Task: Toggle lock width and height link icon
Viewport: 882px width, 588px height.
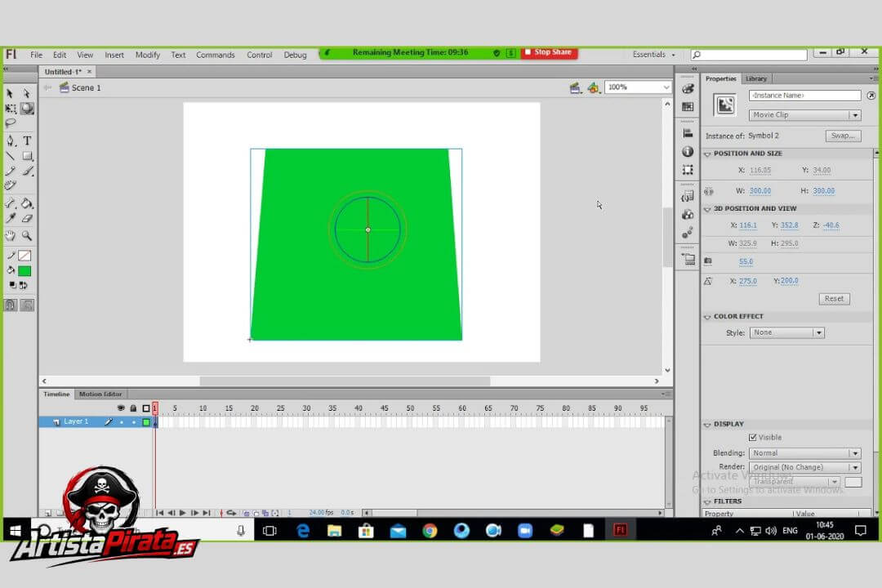Action: click(x=709, y=191)
